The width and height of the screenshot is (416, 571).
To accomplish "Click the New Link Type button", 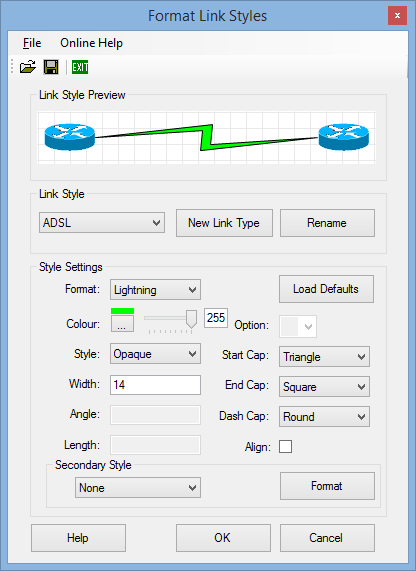I will click(224, 223).
